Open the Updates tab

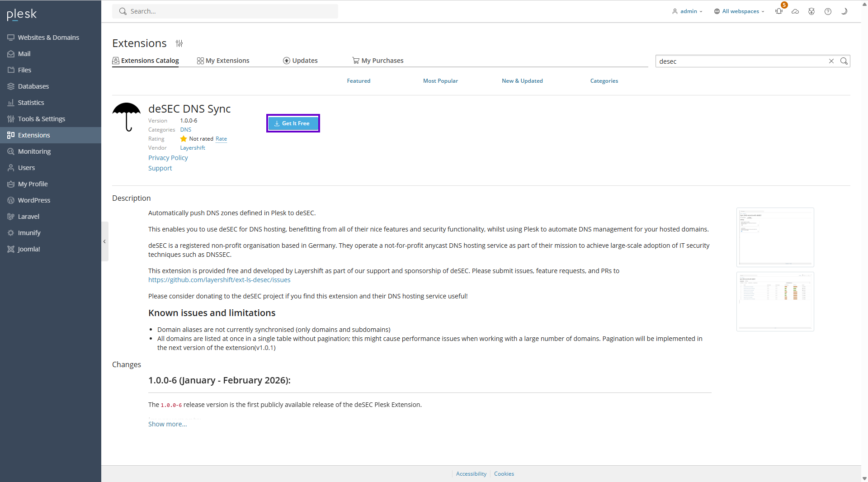pyautogui.click(x=300, y=61)
